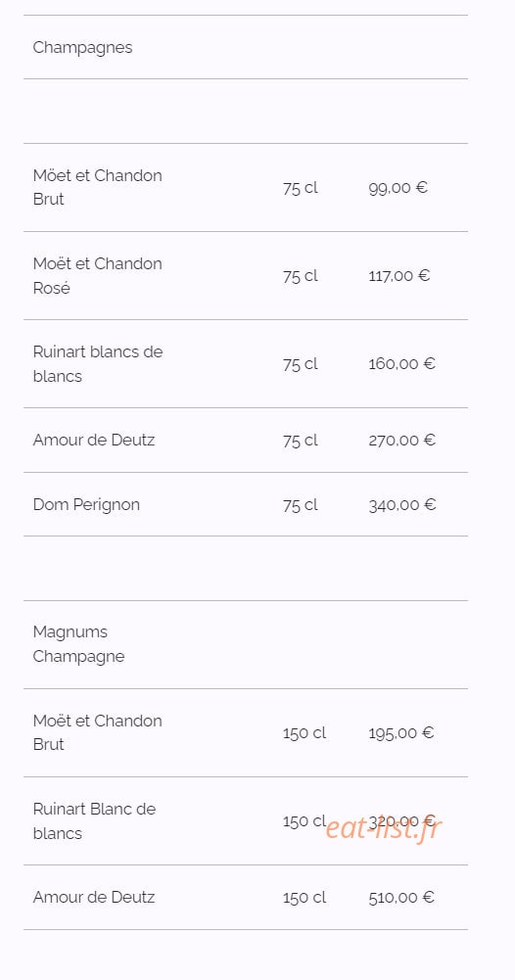Select Moët et Chandon Rosé entry
This screenshot has height=980, width=515.
click(x=246, y=276)
